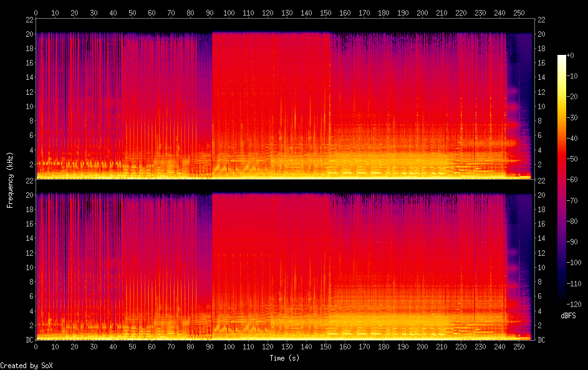Click '120' on the top time axis
The height and width of the screenshot is (370, 588).
[x=267, y=12]
